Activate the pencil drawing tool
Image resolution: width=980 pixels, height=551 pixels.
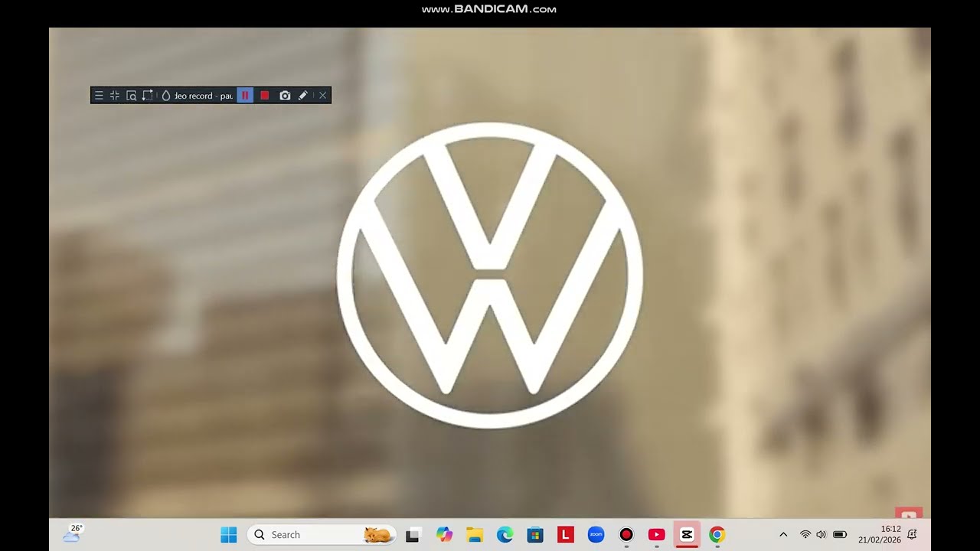303,96
